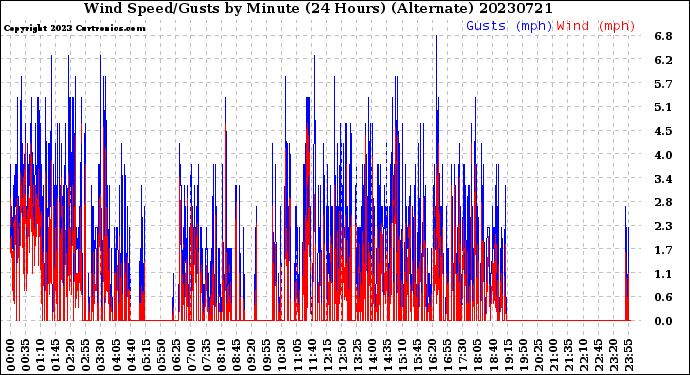Click the 00:35 time label

point(26,355)
